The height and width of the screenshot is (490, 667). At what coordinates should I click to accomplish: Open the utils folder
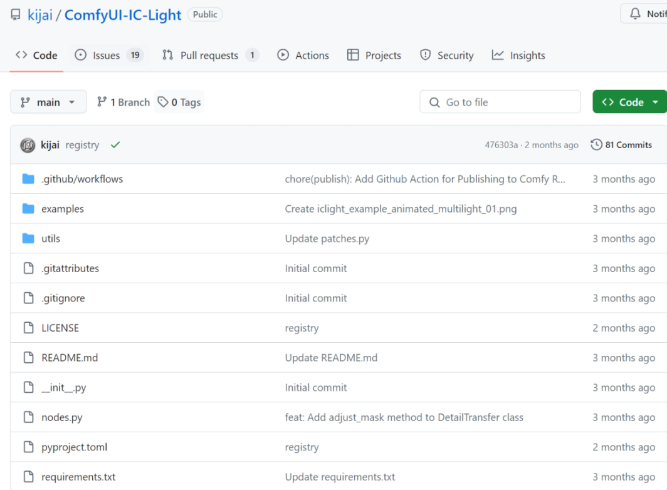click(x=51, y=239)
